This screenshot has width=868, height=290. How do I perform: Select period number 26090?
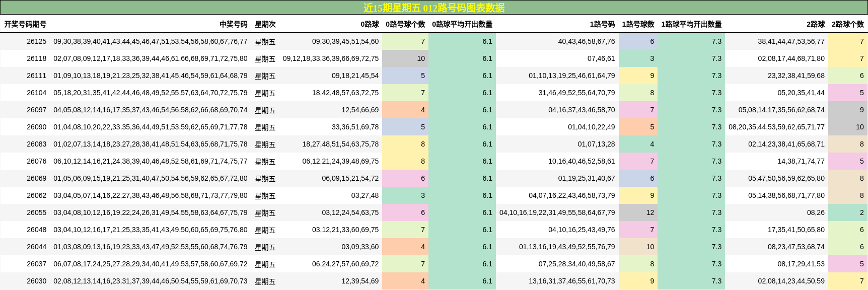(36, 127)
